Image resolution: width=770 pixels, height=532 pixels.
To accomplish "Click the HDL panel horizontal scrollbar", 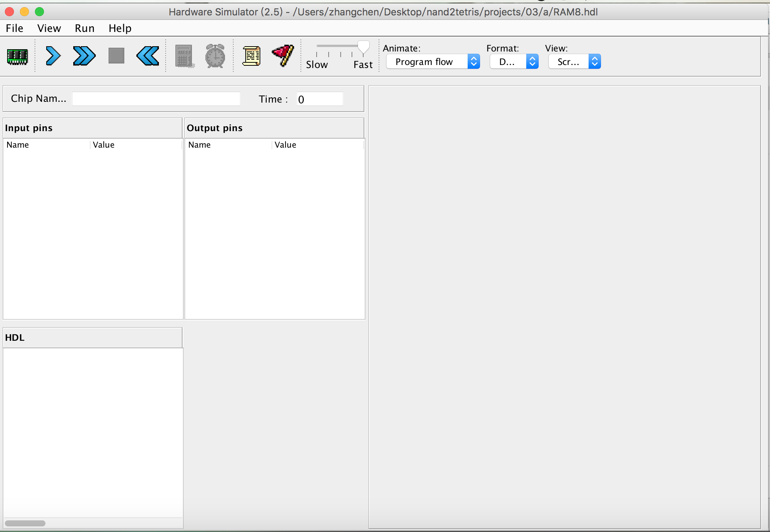I will click(25, 523).
